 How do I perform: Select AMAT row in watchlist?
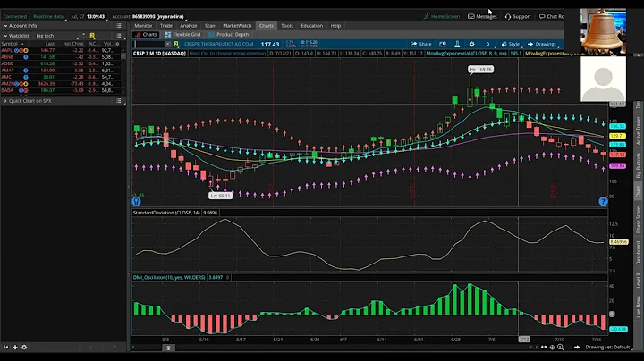[61, 71]
